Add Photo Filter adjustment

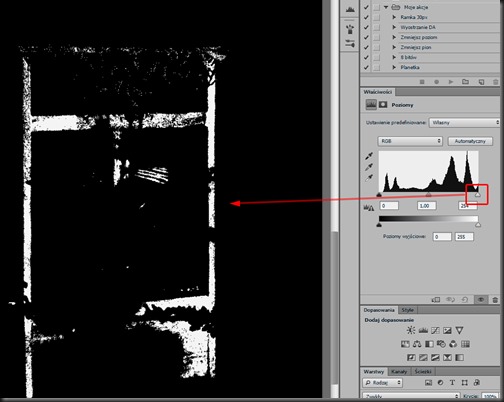(441, 344)
